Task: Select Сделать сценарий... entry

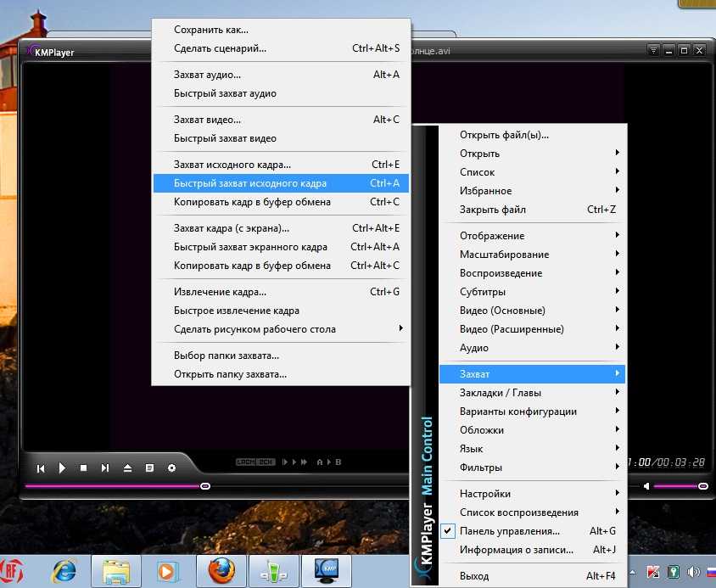Action: 281,48
